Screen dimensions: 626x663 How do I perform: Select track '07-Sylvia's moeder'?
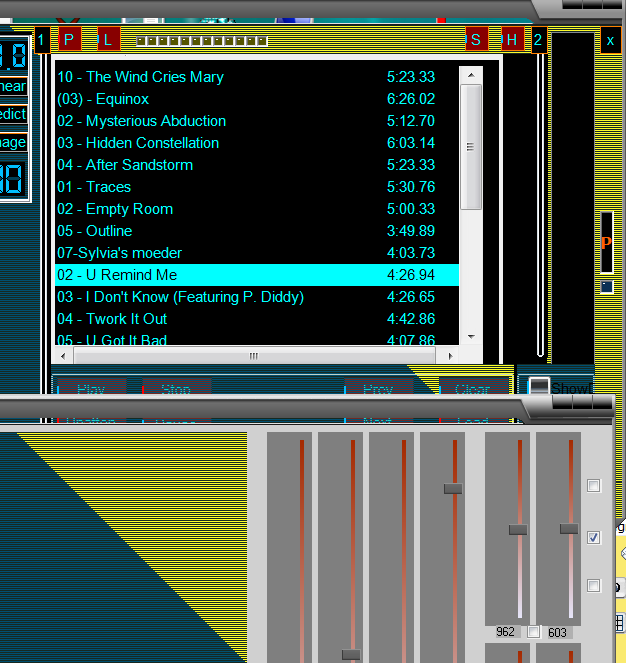click(257, 253)
